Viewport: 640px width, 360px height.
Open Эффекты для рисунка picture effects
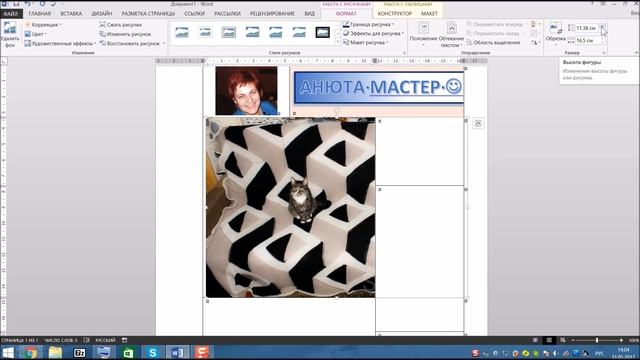(x=373, y=33)
